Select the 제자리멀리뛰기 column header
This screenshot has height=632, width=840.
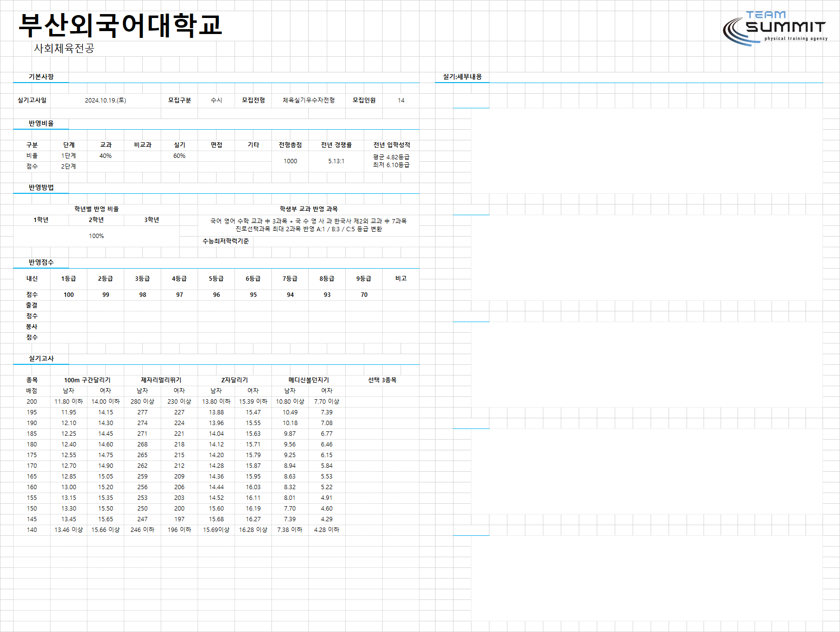[x=161, y=380]
